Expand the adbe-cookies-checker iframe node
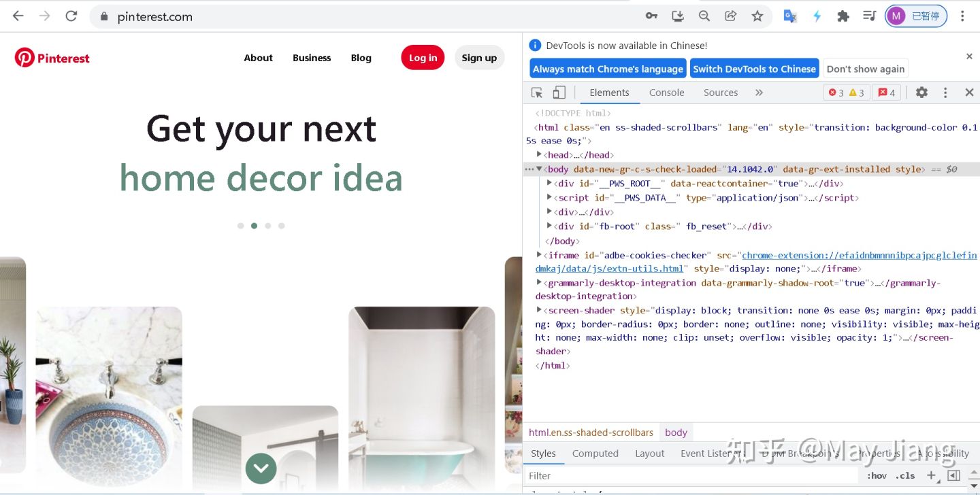 (539, 254)
